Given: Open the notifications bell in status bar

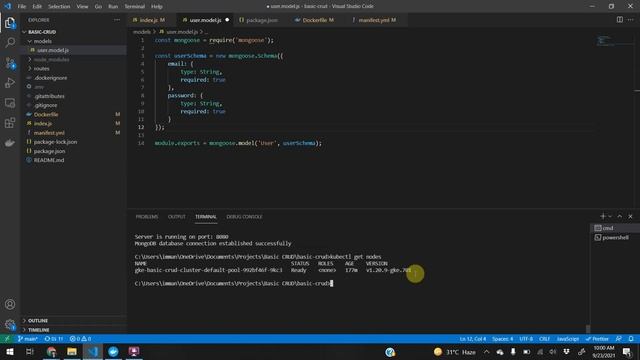Looking at the screenshot, I should 631,339.
